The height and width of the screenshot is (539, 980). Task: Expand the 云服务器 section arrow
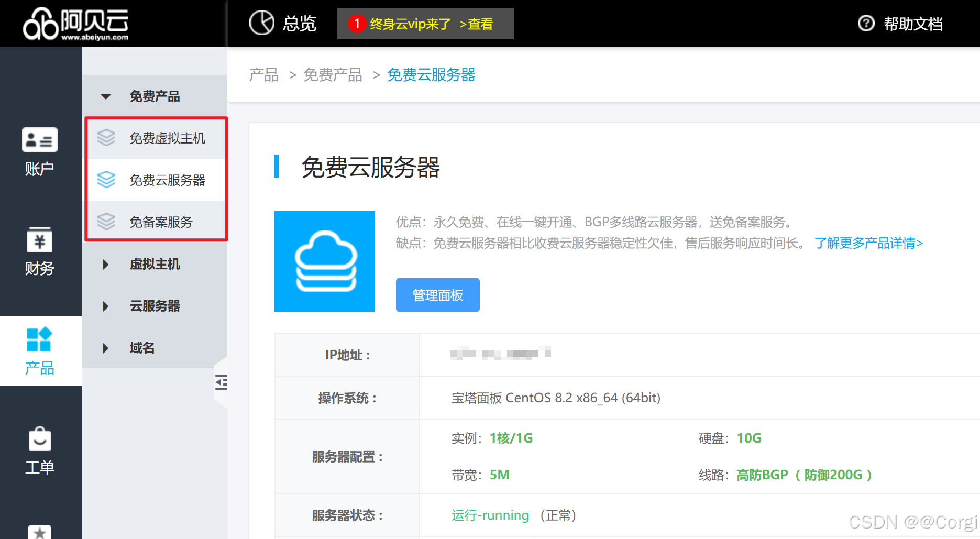point(106,306)
